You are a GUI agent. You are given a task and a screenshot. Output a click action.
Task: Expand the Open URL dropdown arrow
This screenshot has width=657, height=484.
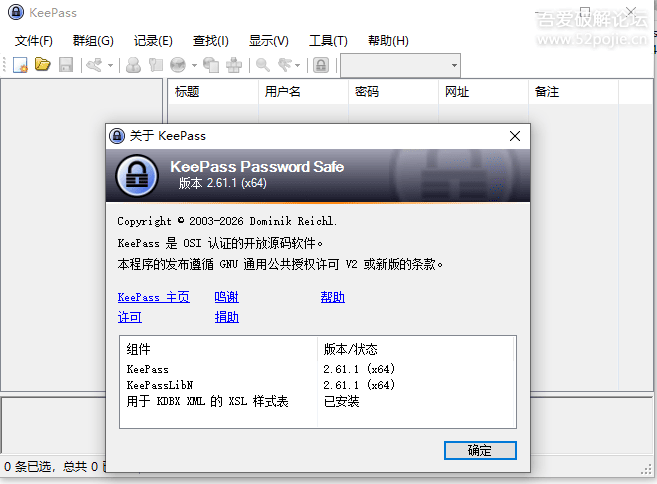(x=194, y=65)
